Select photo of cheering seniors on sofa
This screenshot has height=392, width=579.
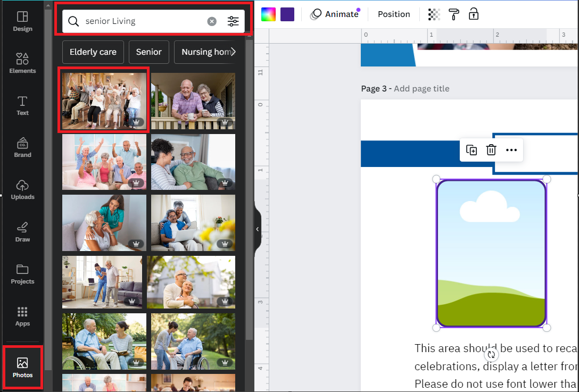(104, 162)
